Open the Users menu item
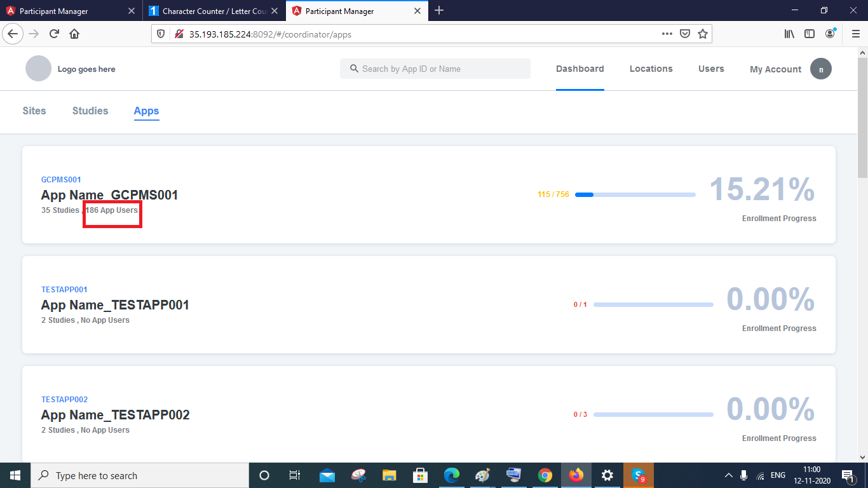The height and width of the screenshot is (488, 868). 711,69
